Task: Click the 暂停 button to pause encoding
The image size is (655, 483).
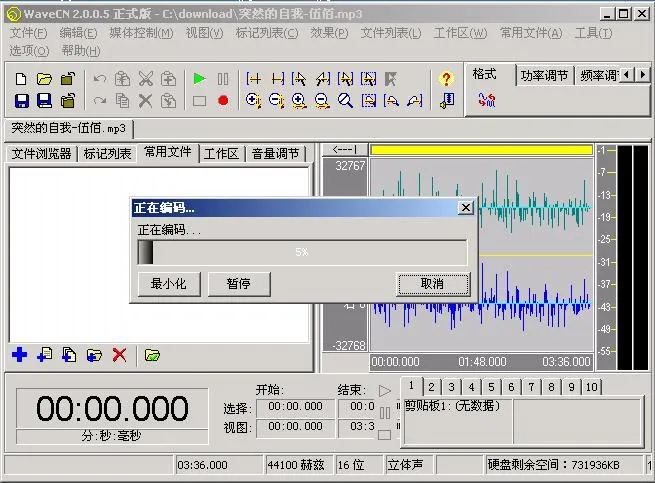Action: pyautogui.click(x=239, y=284)
